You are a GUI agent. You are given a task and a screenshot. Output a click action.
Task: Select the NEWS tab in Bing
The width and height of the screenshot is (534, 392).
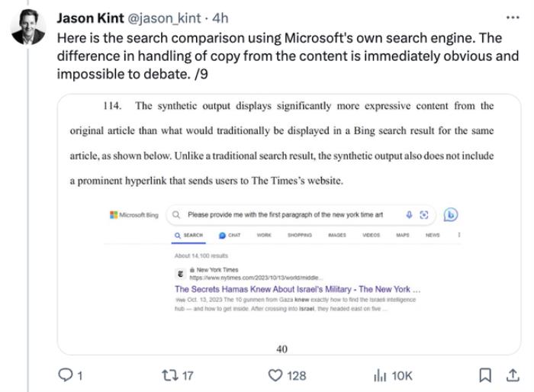(433, 235)
